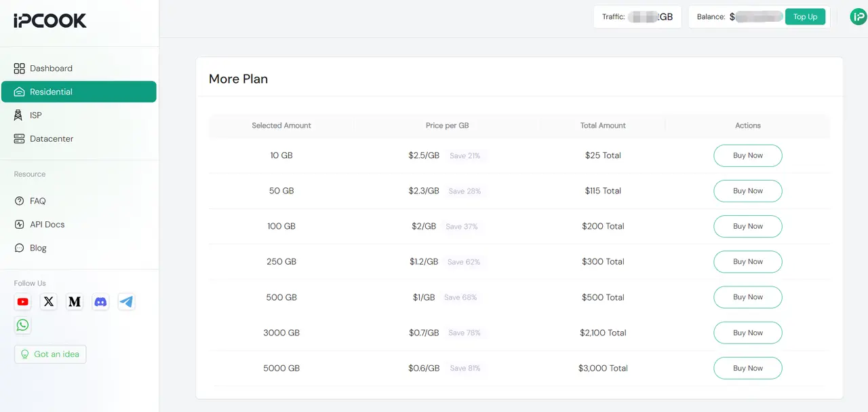This screenshot has height=412, width=868.
Task: Click the Top Up button
Action: (805, 16)
